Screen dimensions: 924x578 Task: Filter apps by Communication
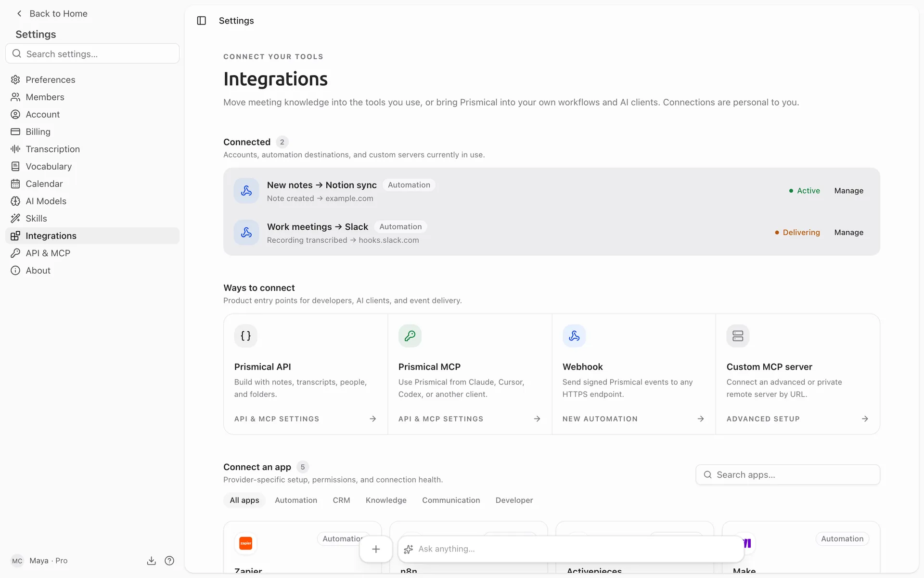tap(451, 500)
